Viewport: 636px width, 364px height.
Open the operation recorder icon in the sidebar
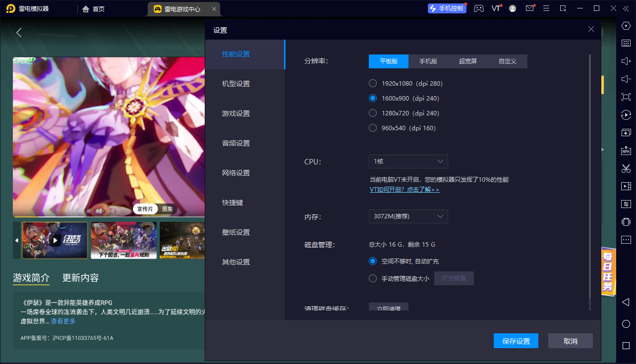(x=626, y=115)
